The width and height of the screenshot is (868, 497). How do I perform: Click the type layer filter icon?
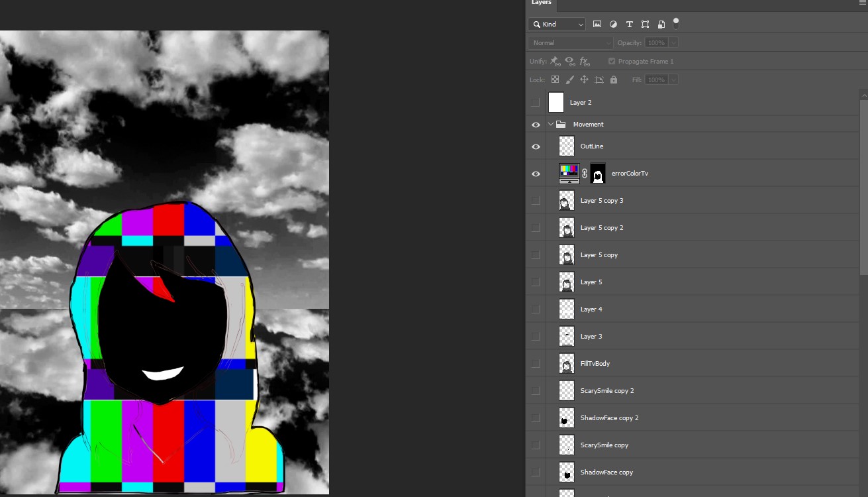629,25
